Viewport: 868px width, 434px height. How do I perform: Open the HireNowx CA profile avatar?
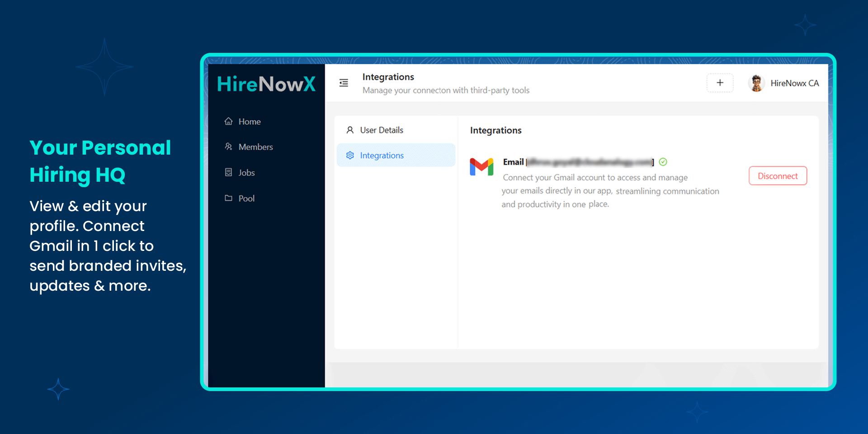(756, 83)
